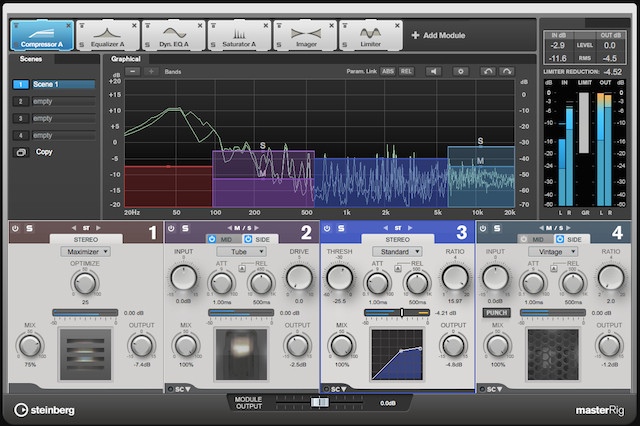Switch to the Dyn. EQ A module
Viewport: 640px width, 426px height.
click(x=174, y=36)
